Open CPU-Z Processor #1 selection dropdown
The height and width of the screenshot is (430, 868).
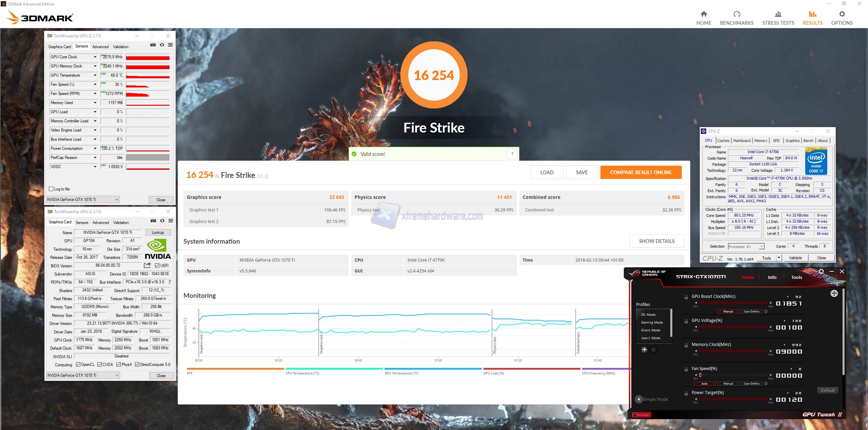pyautogui.click(x=761, y=247)
